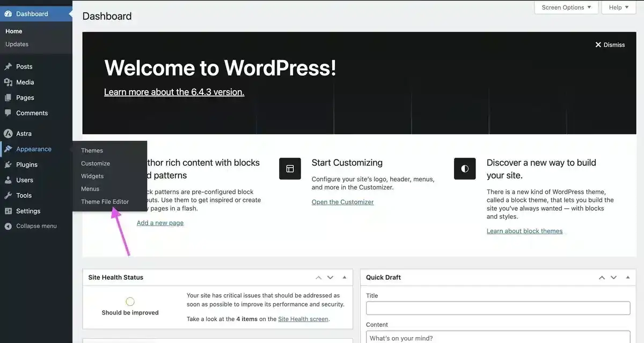This screenshot has height=343, width=644.
Task: Click the half-circle styles icon
Action: [465, 169]
